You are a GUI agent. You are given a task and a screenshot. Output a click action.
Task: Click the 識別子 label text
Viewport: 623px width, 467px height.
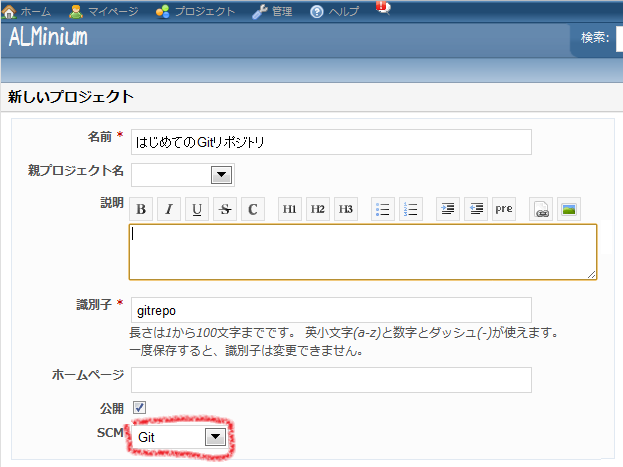pyautogui.click(x=94, y=305)
